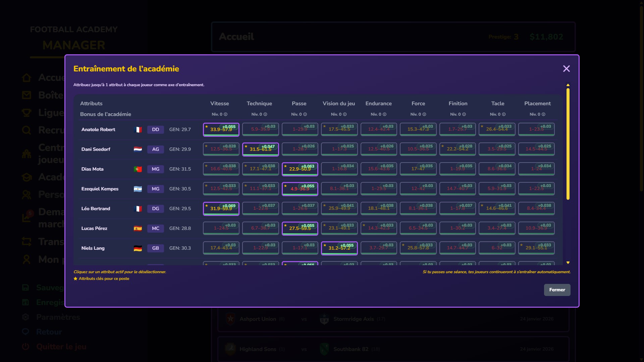
Task: Toggle Niels Lang's Vision du jeu focus
Action: 339,248
